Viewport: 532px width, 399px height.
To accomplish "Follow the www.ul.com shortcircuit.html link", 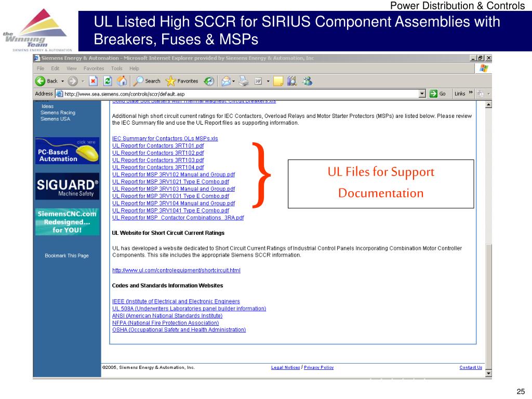I will click(176, 270).
